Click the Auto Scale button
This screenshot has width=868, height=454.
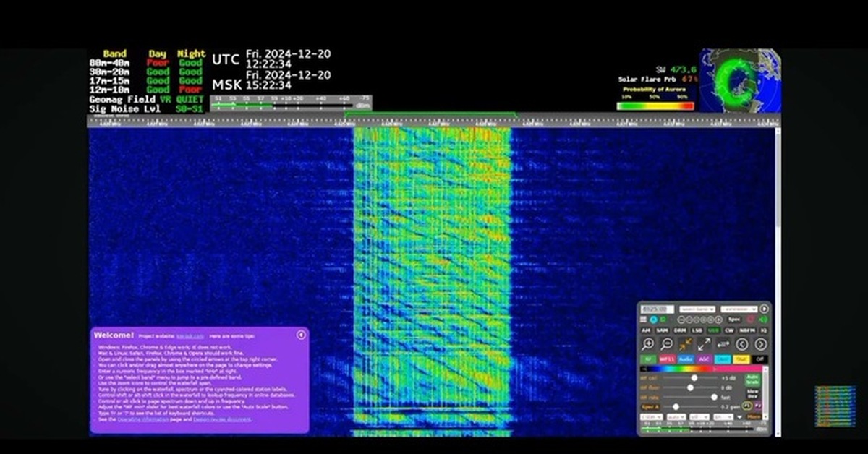coord(752,379)
